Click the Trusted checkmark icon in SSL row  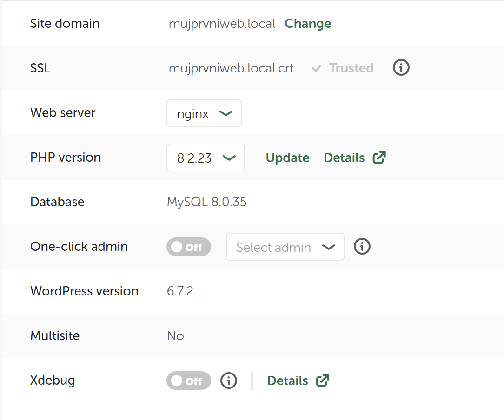tap(317, 69)
